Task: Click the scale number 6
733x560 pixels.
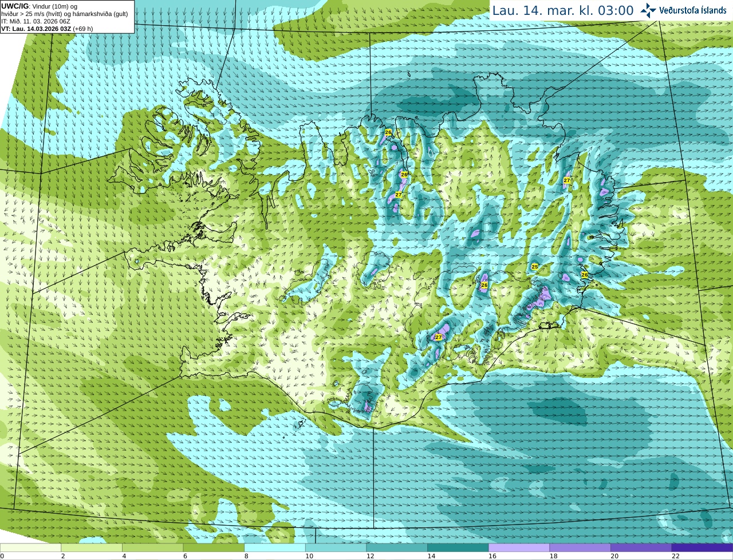Action: pyautogui.click(x=186, y=556)
